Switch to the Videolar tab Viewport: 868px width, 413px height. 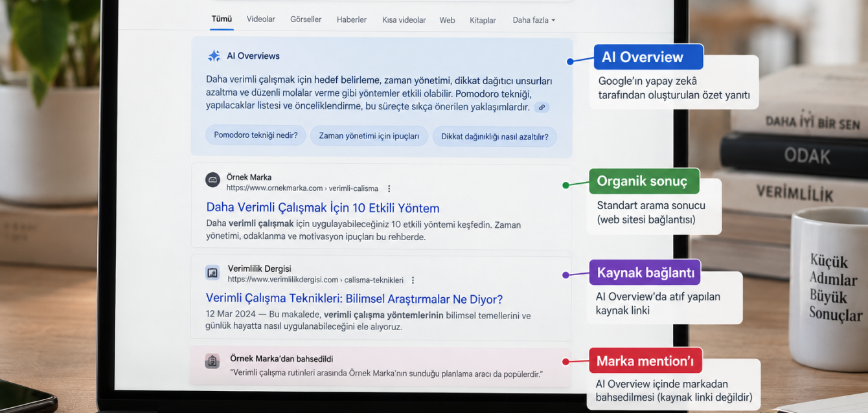click(261, 19)
